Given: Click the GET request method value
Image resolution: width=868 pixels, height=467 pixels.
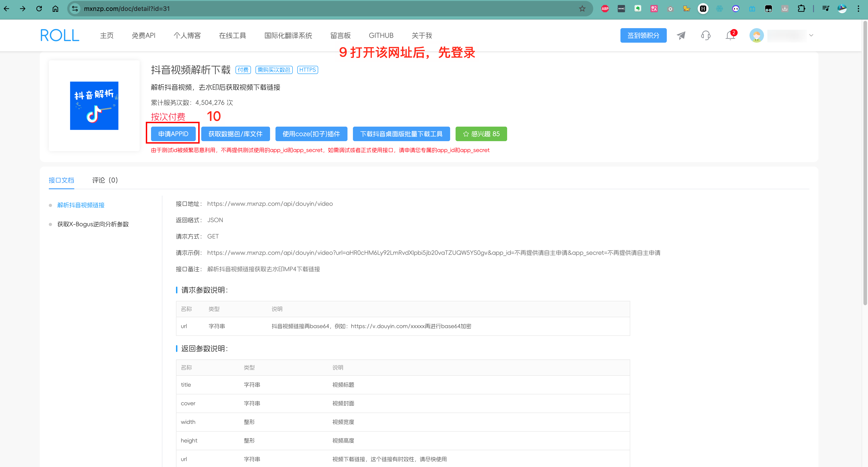Looking at the screenshot, I should click(x=213, y=236).
